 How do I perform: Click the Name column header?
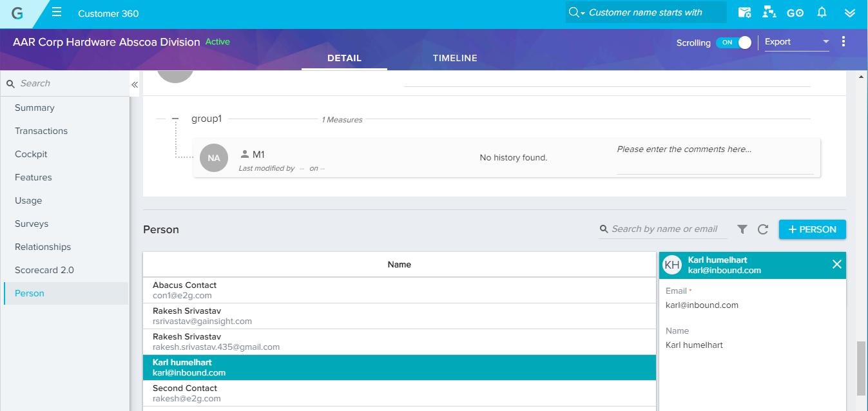click(x=400, y=264)
